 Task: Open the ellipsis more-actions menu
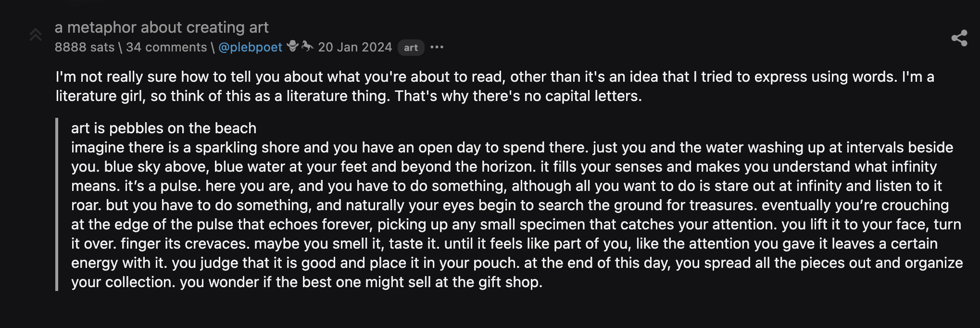pyautogui.click(x=437, y=48)
